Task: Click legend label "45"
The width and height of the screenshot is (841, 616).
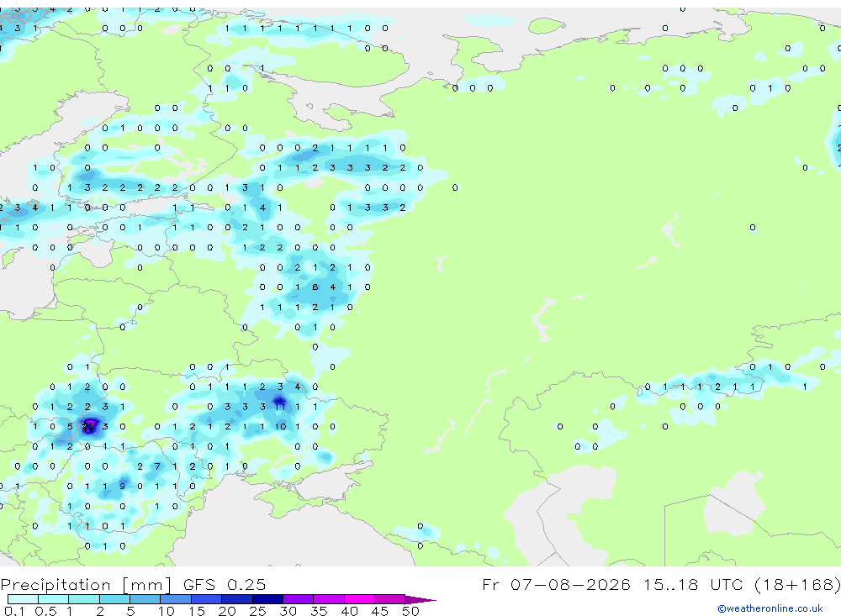Action: (380, 611)
